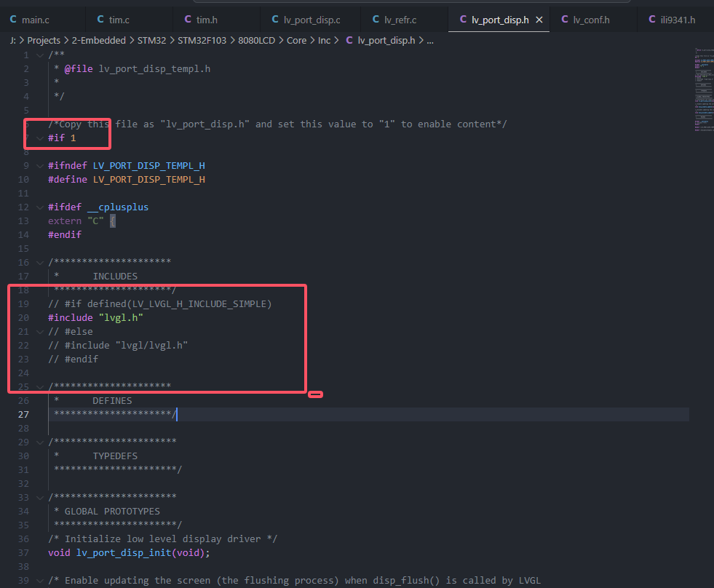Collapse the #if 1 block fold arrow
Image resolution: width=714 pixels, height=588 pixels.
[x=40, y=138]
